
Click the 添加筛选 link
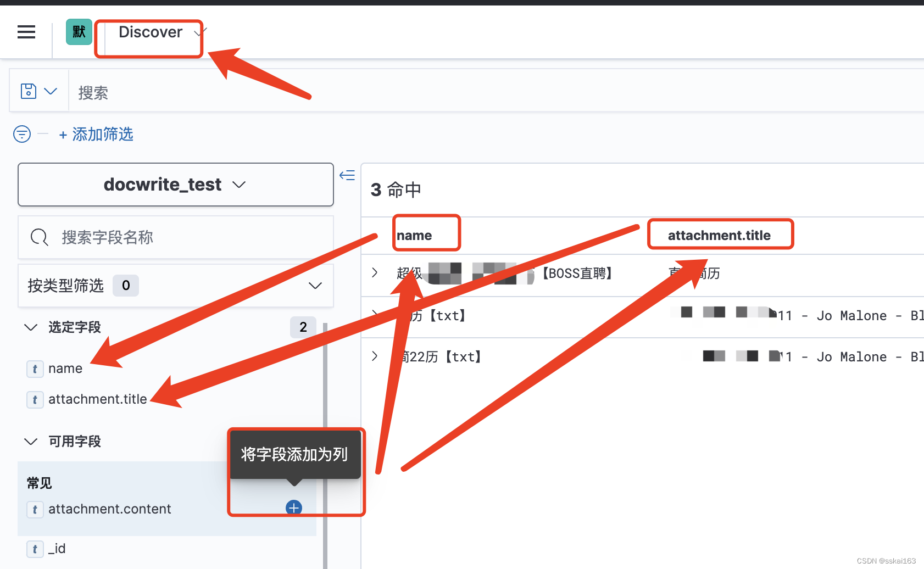point(96,134)
